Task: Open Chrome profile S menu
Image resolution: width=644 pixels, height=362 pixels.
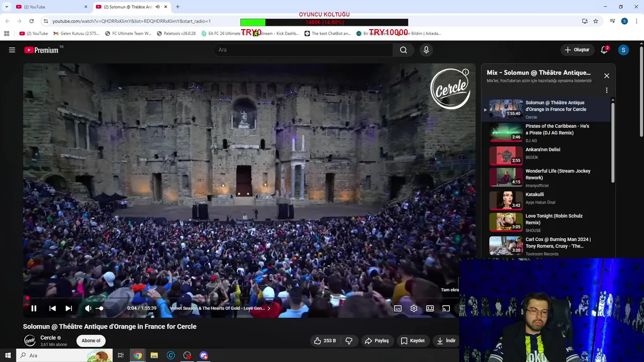Action: (624, 21)
